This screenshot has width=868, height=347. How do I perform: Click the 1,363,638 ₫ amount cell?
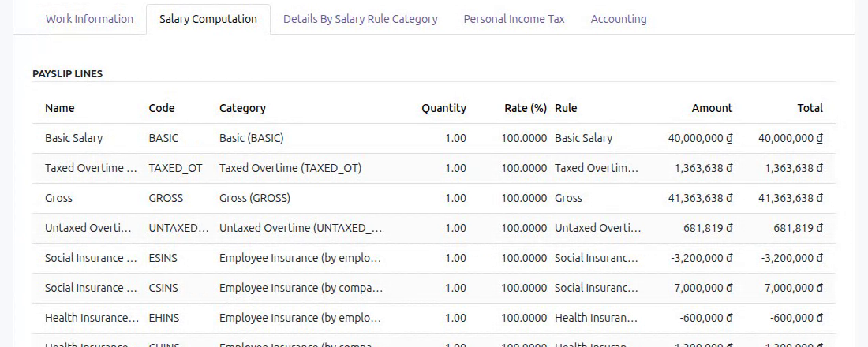[704, 168]
